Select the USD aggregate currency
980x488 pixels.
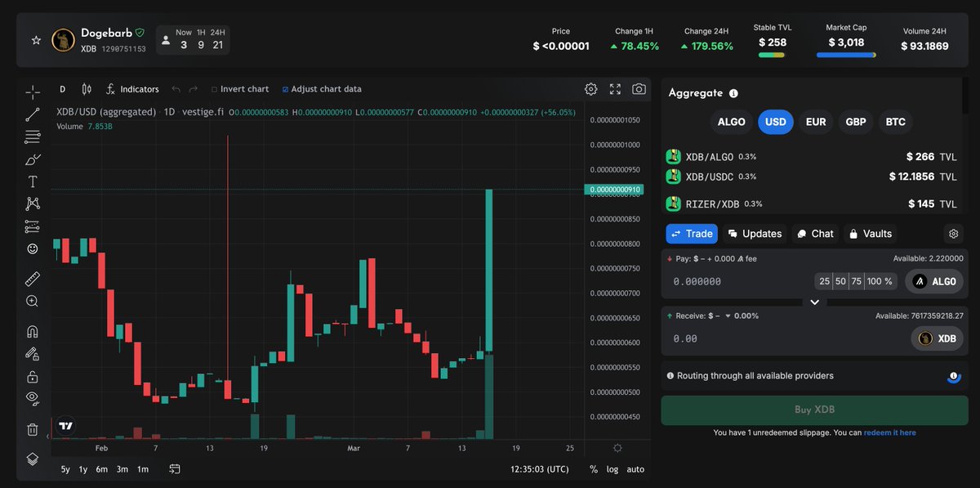coord(776,122)
